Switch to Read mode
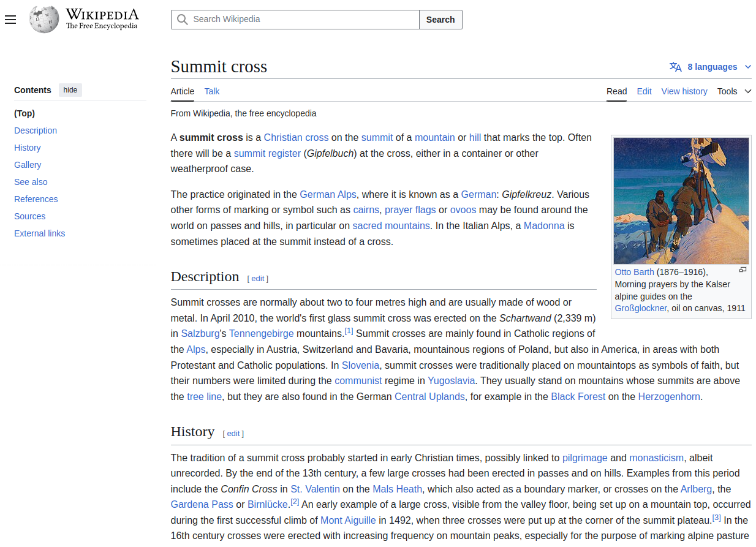756x547 pixels. tap(616, 91)
